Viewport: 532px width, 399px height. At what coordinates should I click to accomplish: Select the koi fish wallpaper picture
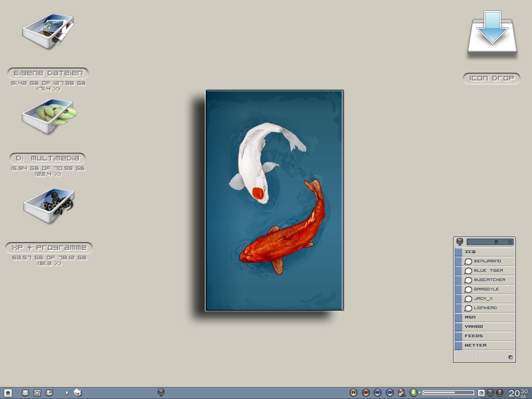click(x=274, y=200)
